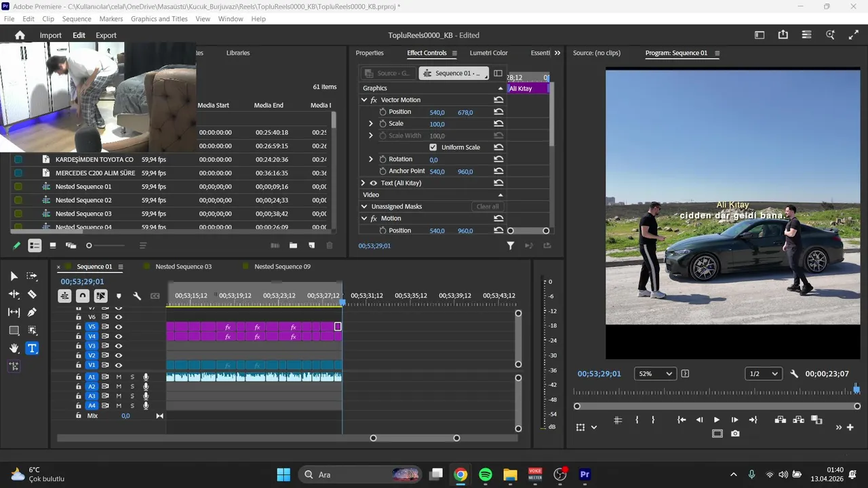Reset the Rotation parameter
The image size is (868, 488).
coord(498,159)
